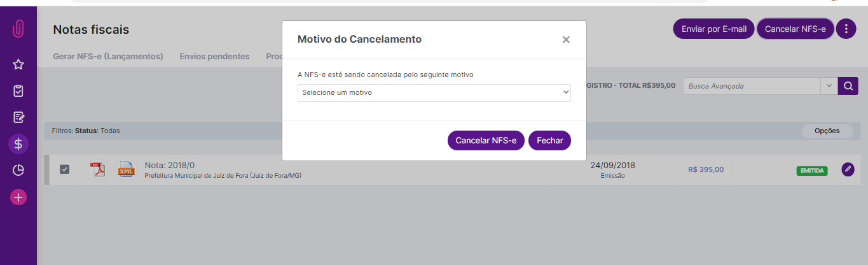The height and width of the screenshot is (265, 868).
Task: Close the Motivo do Cancelamento dialog
Action: [x=566, y=39]
